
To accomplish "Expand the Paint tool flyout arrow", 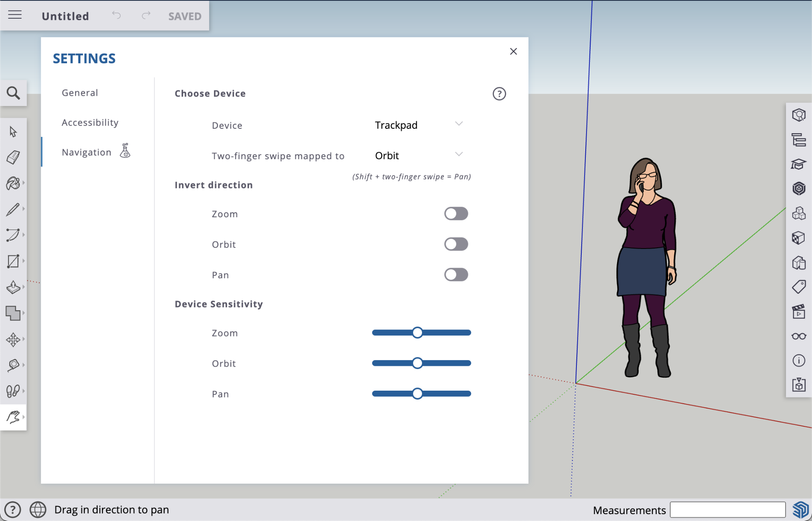I will point(24,183).
